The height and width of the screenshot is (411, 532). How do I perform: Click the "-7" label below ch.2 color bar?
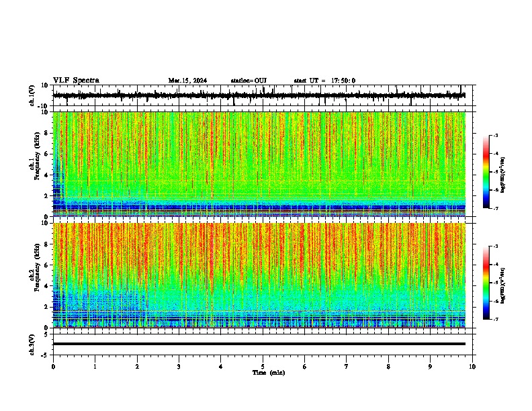click(x=495, y=319)
